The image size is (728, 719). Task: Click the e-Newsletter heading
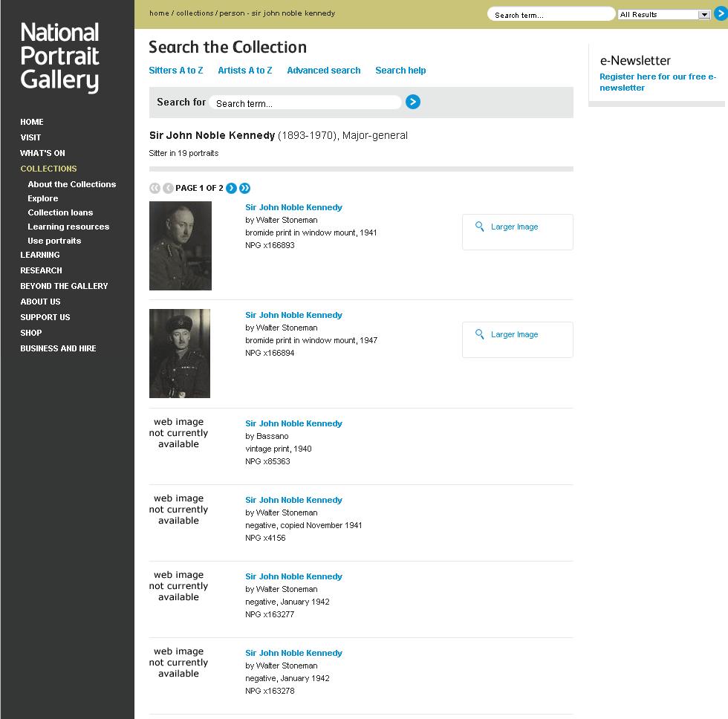pos(635,60)
